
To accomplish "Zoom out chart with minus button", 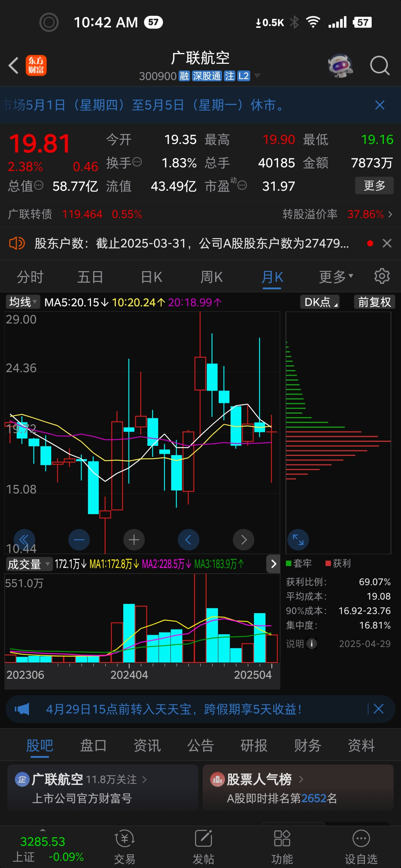I will [x=79, y=540].
